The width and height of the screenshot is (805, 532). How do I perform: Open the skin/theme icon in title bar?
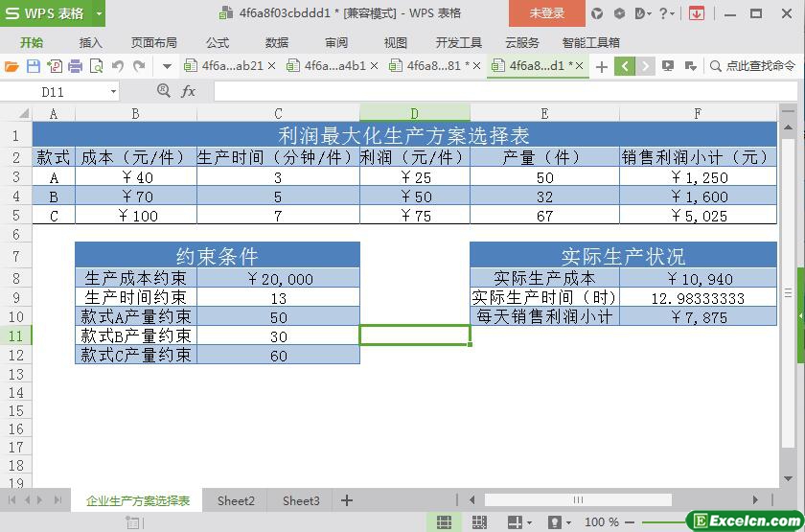pyautogui.click(x=596, y=13)
